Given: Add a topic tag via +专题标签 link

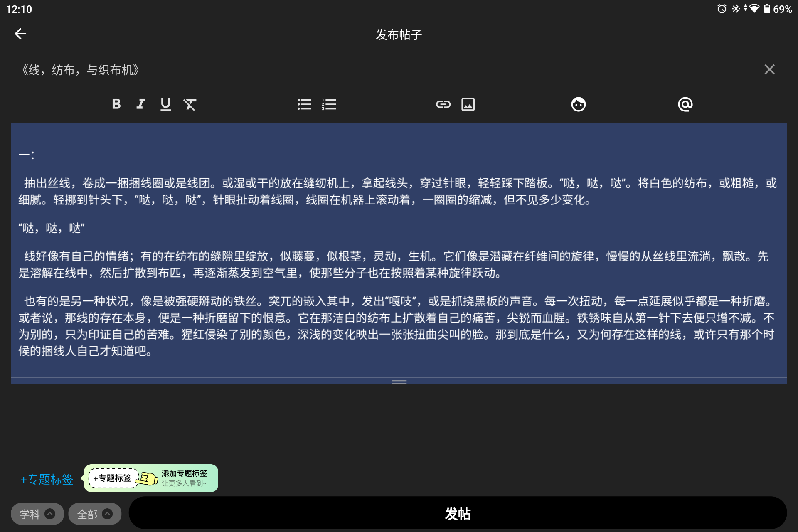Looking at the screenshot, I should (x=47, y=479).
